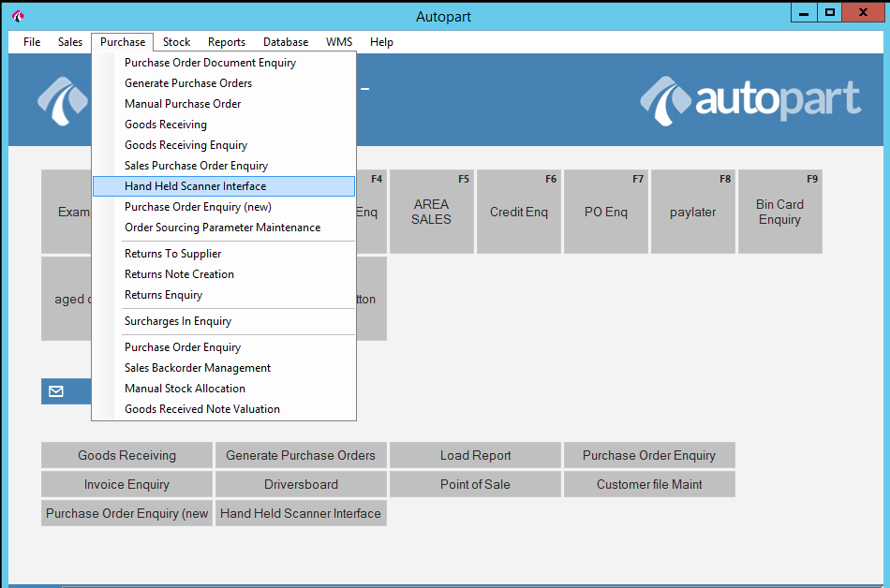Select Manual Purchase Order
890x588 pixels.
tap(224, 104)
